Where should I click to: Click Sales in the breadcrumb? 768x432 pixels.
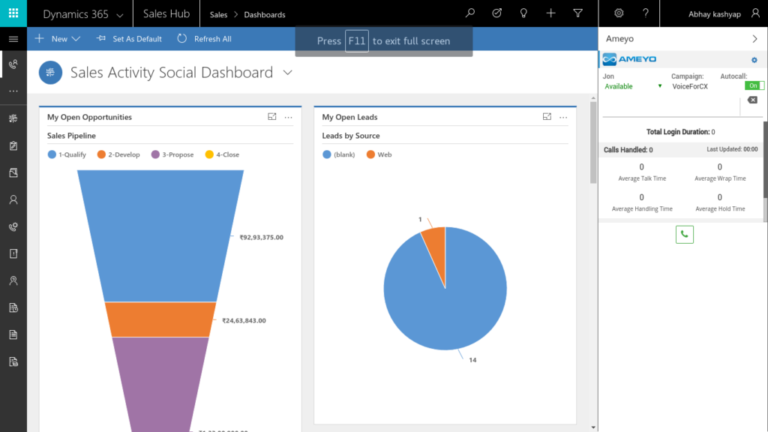(x=219, y=14)
